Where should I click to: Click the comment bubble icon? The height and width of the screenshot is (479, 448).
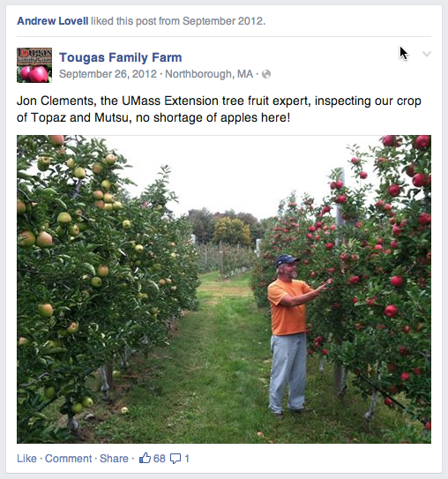(x=175, y=459)
